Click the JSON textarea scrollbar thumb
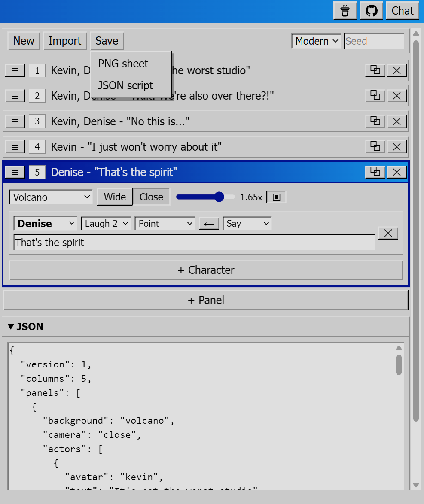This screenshot has height=504, width=424. click(x=399, y=365)
